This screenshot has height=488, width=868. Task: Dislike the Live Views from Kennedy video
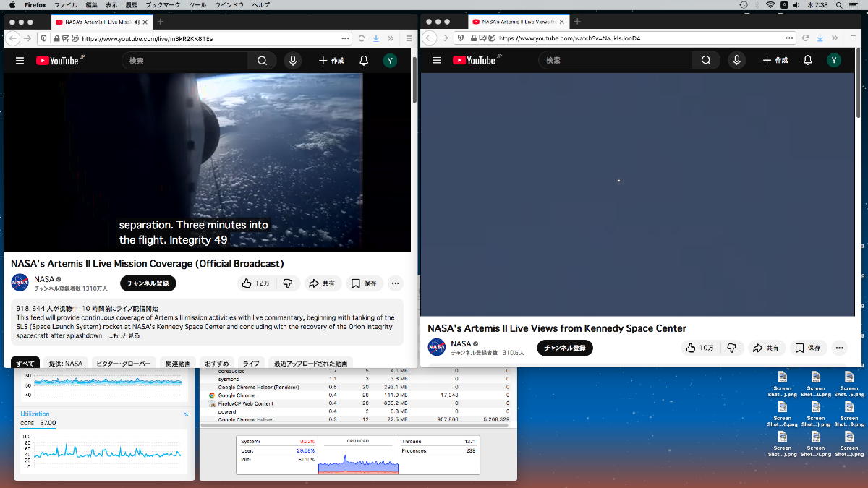click(x=731, y=348)
